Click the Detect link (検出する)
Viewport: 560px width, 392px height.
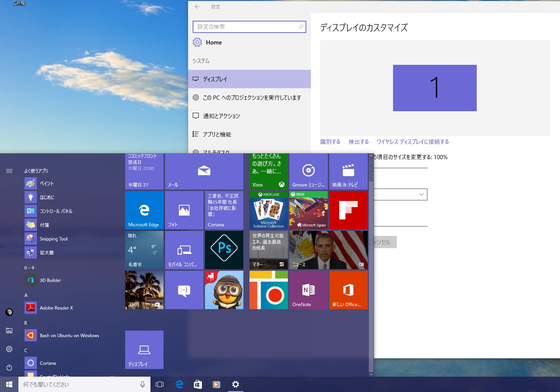coord(358,142)
